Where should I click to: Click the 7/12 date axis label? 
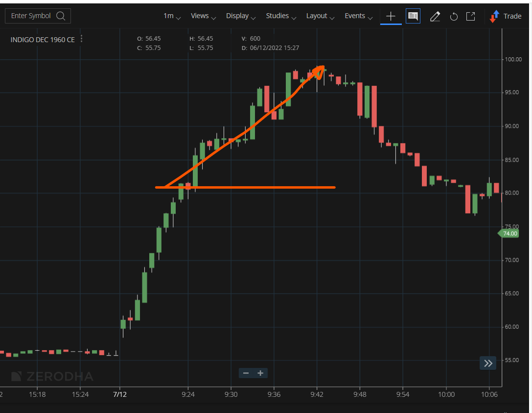(x=120, y=395)
